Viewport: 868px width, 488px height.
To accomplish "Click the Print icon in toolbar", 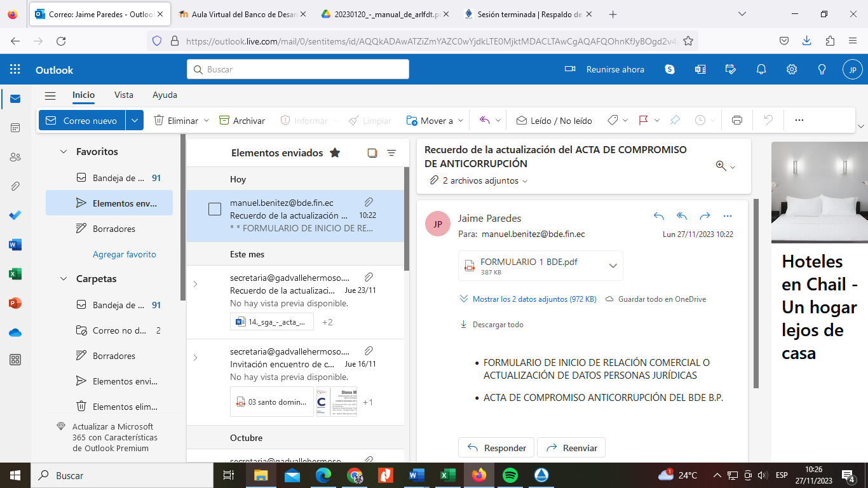I will (x=737, y=120).
